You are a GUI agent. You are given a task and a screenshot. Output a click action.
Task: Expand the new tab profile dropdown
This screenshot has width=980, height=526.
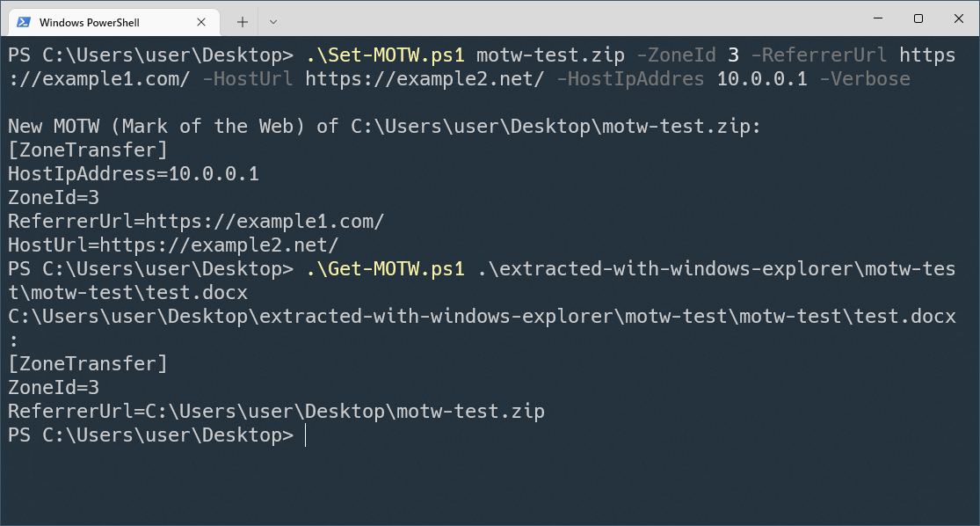(273, 22)
